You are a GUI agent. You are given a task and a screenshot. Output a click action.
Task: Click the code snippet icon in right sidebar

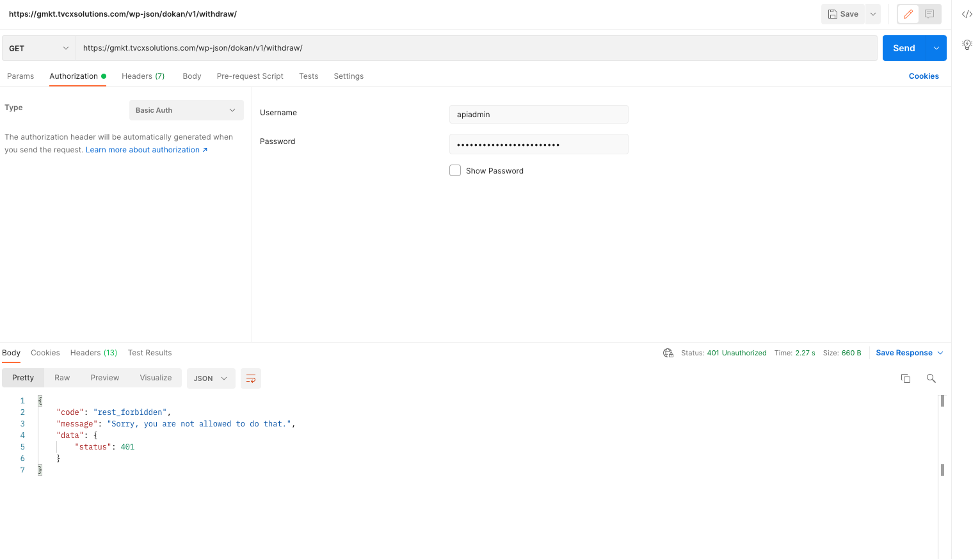click(967, 14)
